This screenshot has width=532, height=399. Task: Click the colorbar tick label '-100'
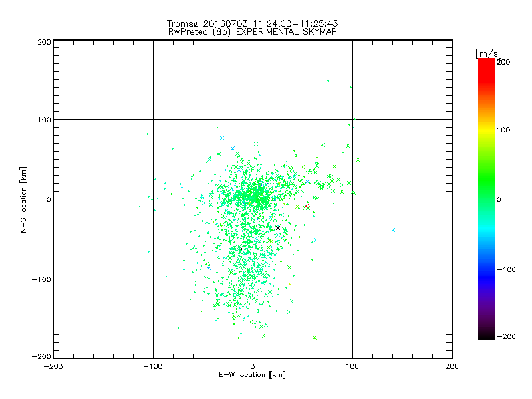click(506, 269)
